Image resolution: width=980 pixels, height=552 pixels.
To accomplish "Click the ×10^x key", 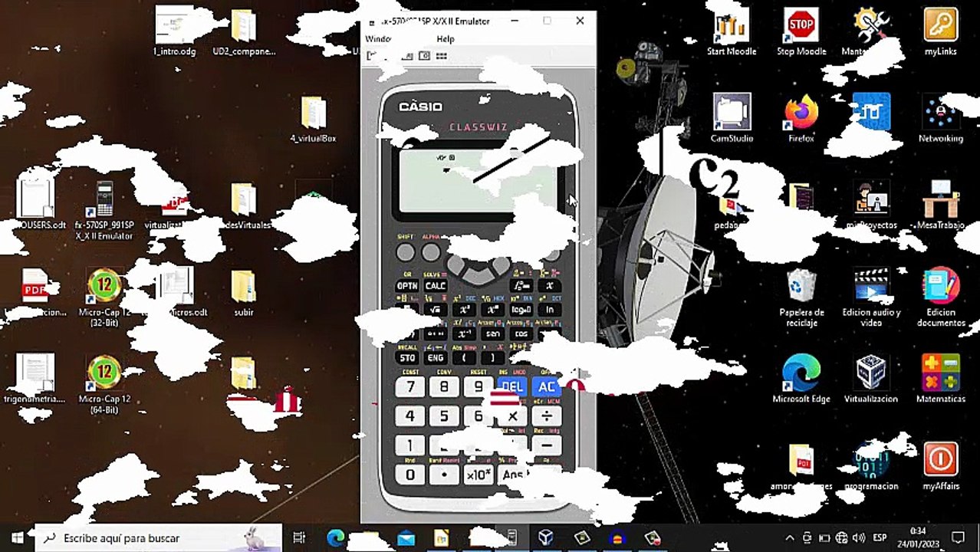I will coord(478,475).
